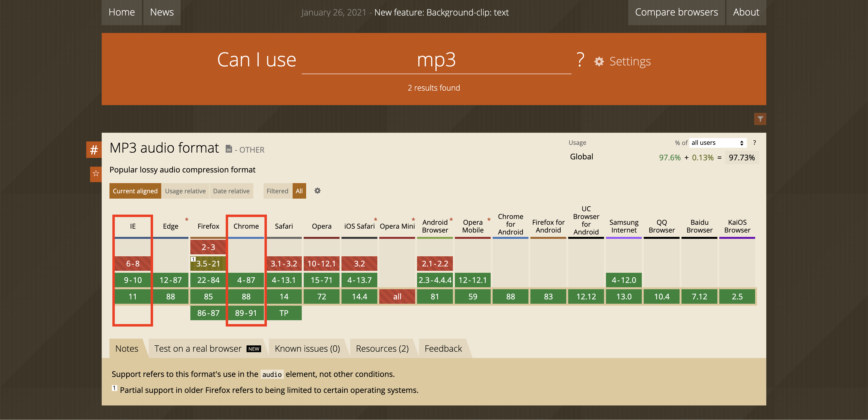Star the MP3 audio format feature

point(96,174)
